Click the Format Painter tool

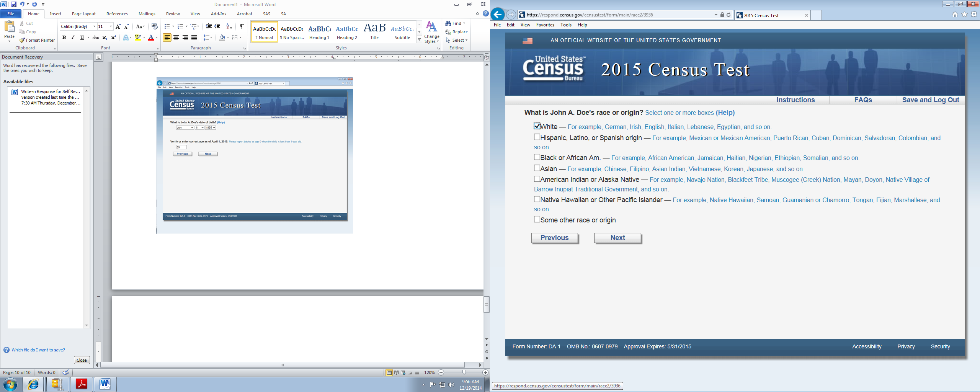37,40
